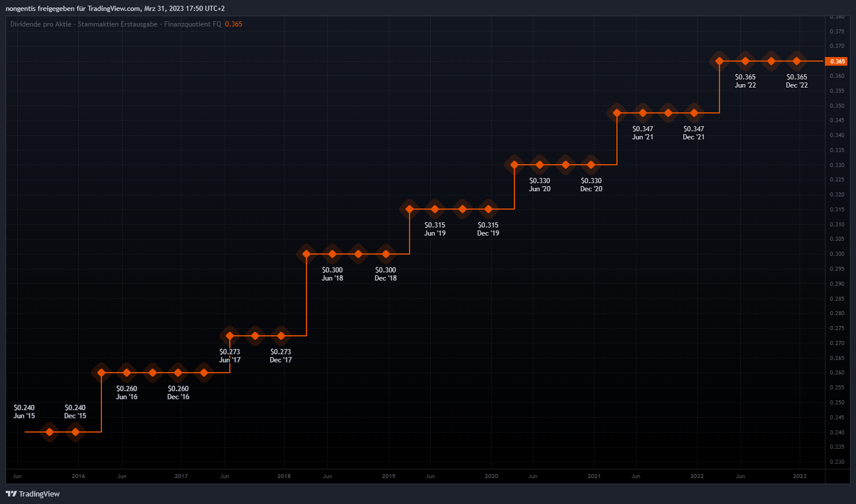Image resolution: width=856 pixels, height=504 pixels.
Task: Click the diamond marker for Dec '15 $0.240
Action: coord(75,431)
